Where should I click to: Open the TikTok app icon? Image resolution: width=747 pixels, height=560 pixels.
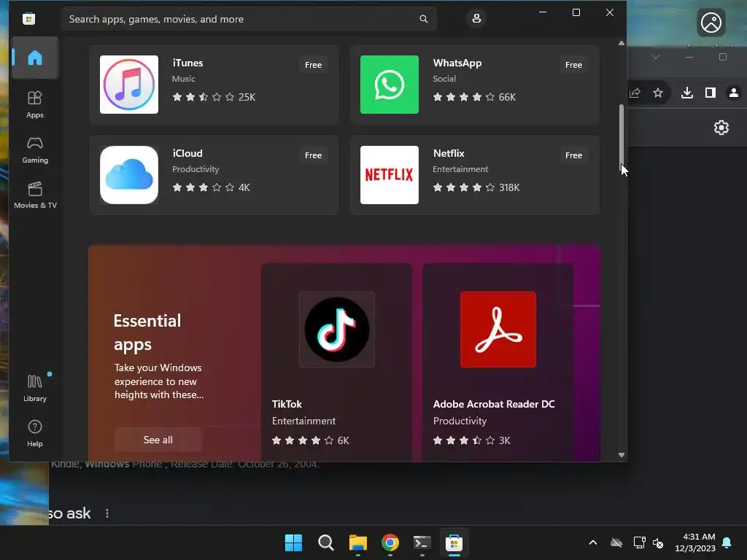[337, 330]
